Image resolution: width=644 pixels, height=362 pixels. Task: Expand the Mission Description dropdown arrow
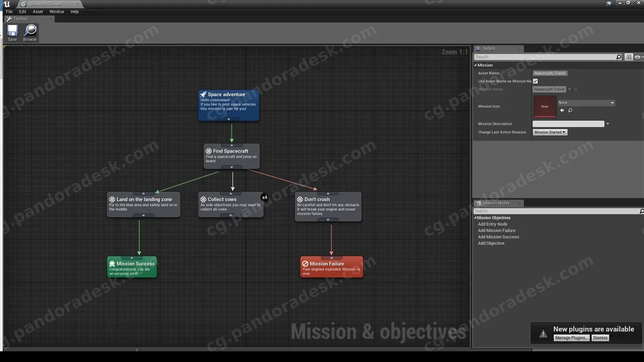pyautogui.click(x=608, y=124)
